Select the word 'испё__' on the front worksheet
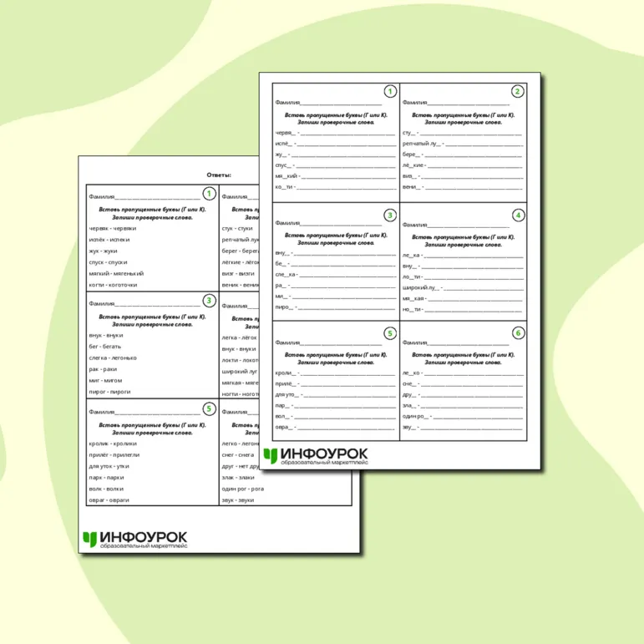644x644 pixels. coord(284,144)
